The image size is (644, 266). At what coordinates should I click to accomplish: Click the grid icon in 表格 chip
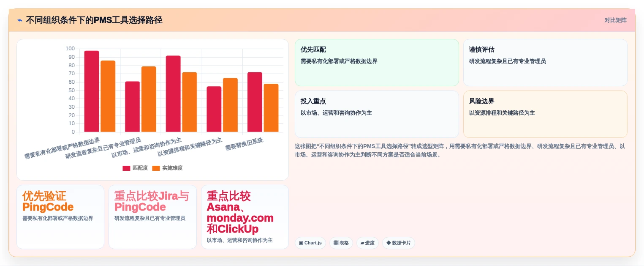click(x=336, y=243)
